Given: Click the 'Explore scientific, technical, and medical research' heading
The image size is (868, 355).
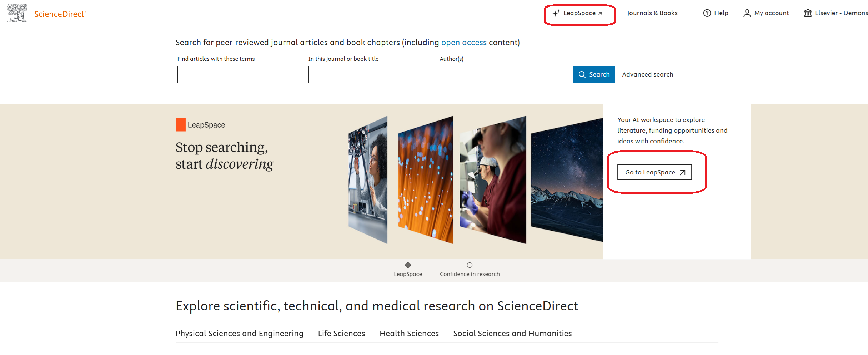Looking at the screenshot, I should click(377, 306).
